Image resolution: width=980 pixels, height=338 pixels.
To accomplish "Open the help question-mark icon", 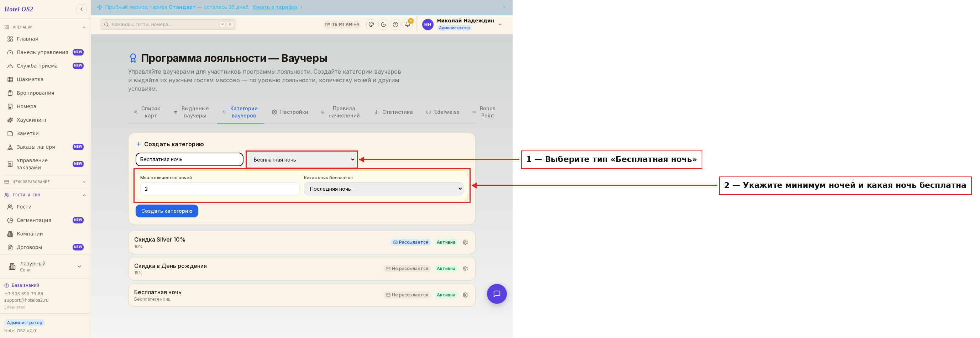I will (395, 24).
